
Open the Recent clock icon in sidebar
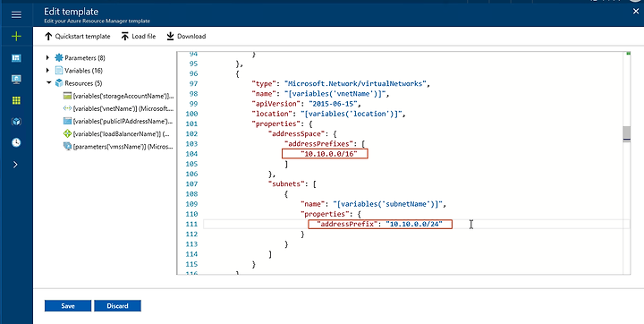point(16,142)
